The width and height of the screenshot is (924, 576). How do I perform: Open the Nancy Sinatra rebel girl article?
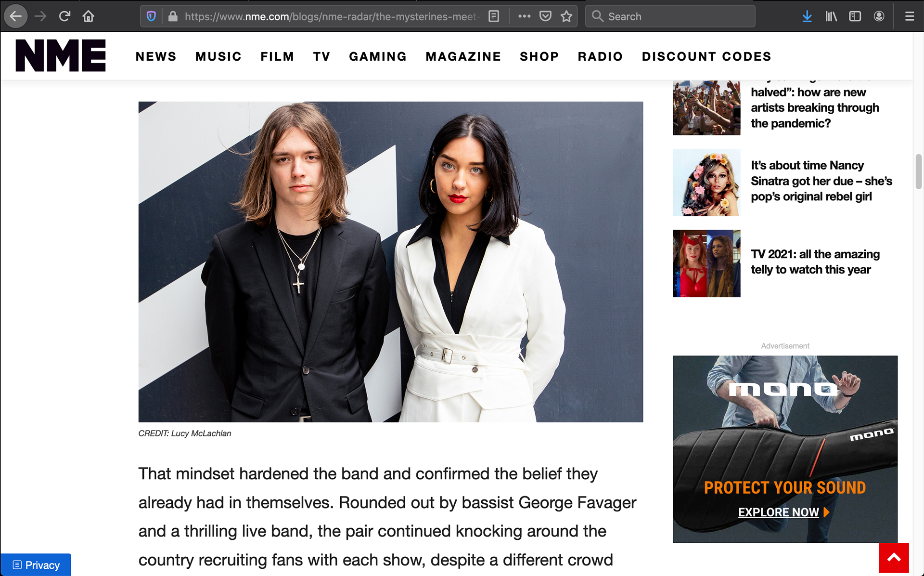[821, 181]
